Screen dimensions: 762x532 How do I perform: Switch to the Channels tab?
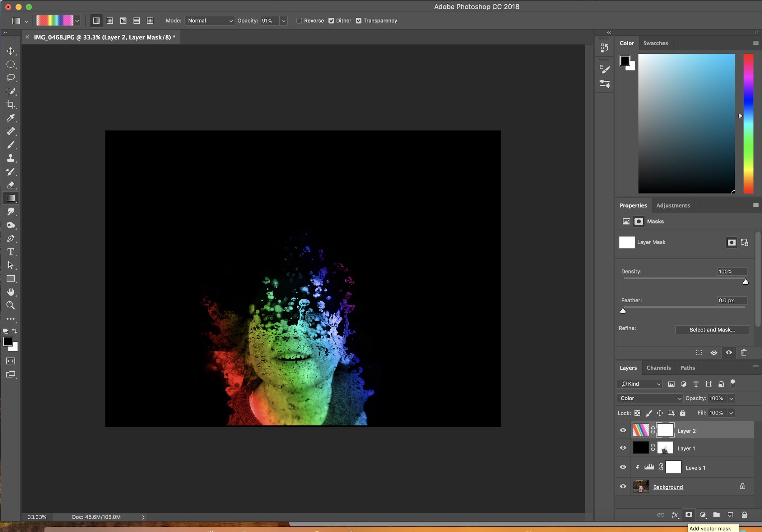658,368
